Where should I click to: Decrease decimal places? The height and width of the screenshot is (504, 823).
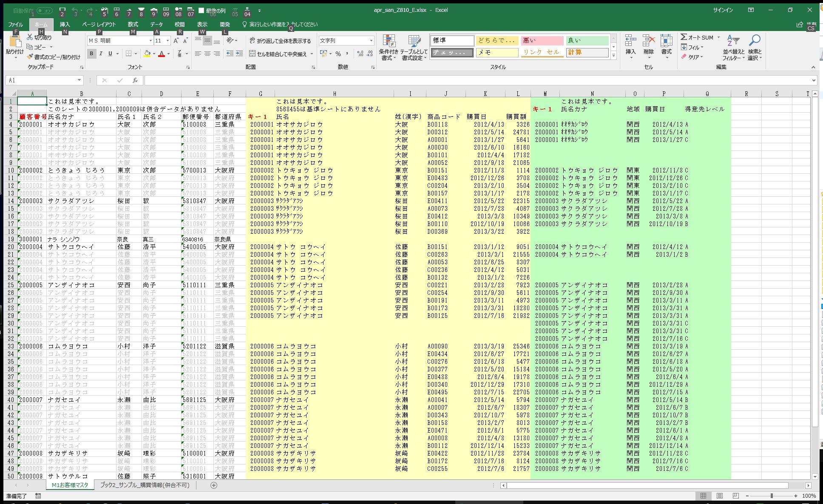(x=369, y=54)
